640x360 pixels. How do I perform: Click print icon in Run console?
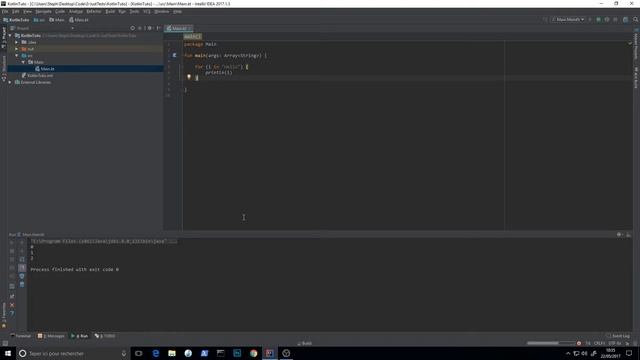click(22, 276)
